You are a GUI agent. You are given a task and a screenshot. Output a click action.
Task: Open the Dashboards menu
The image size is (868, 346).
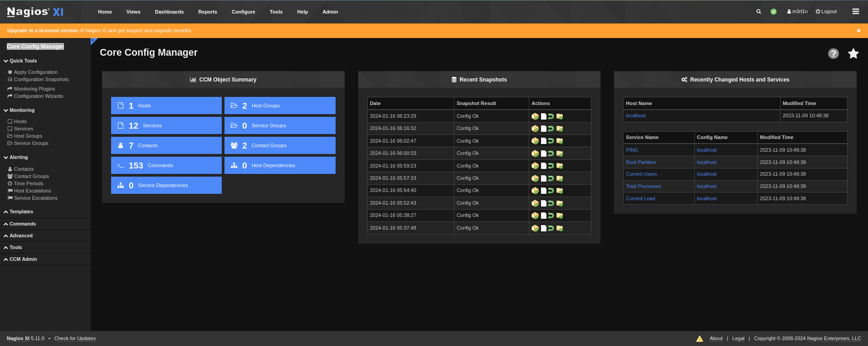point(169,12)
